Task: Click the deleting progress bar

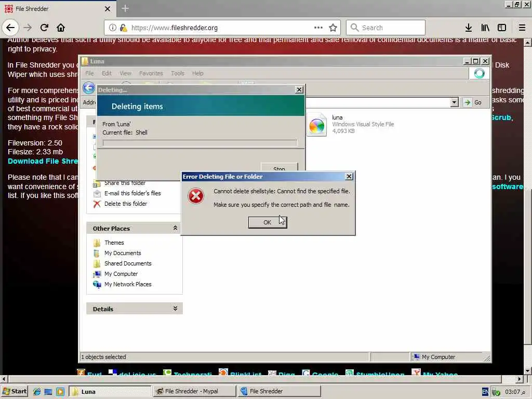Action: (200, 143)
